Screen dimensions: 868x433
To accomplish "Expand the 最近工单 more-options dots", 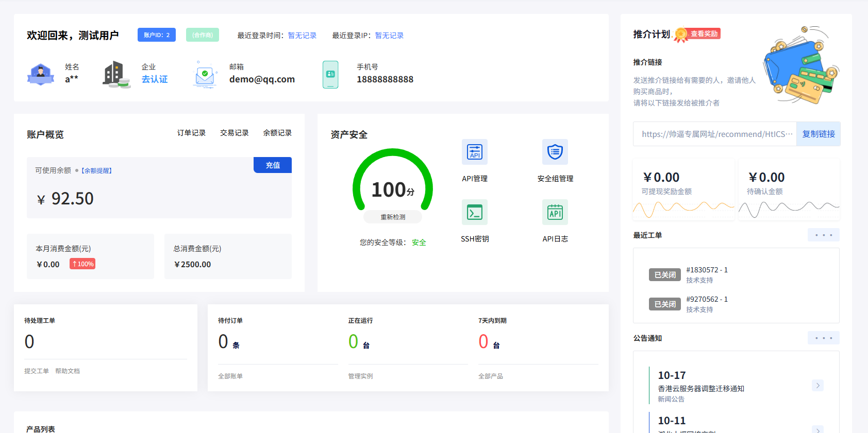I will [823, 235].
